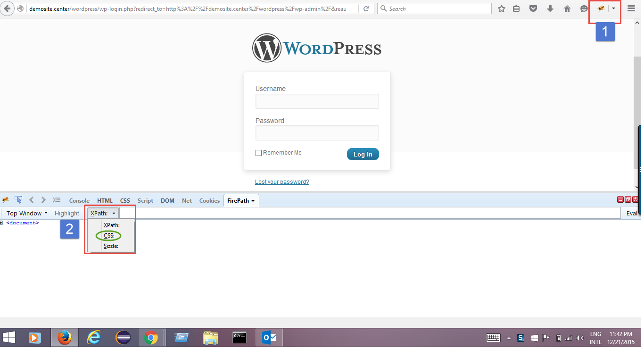This screenshot has width=644, height=362.
Task: Open the Firefox hamburger menu
Action: click(631, 8)
